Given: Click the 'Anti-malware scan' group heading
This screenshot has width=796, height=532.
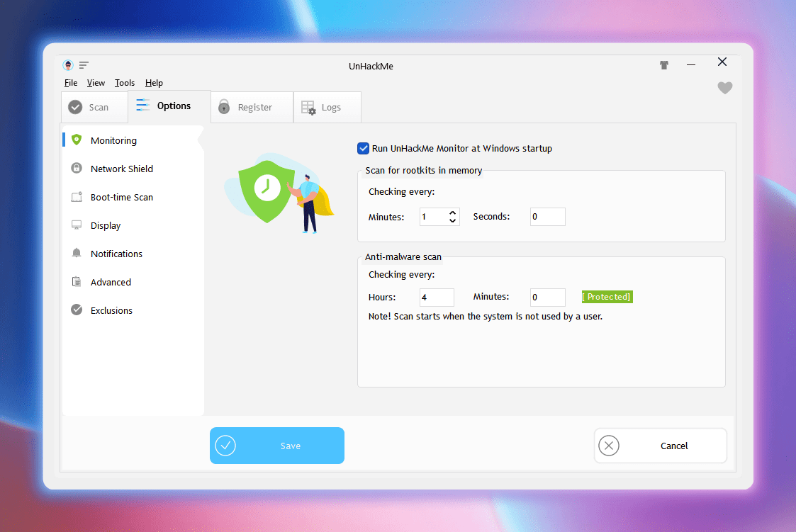Looking at the screenshot, I should point(403,256).
